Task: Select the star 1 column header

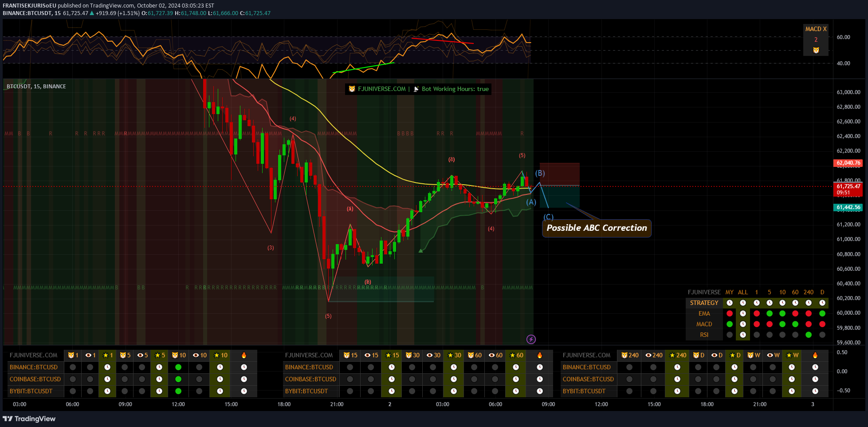Action: pos(107,355)
